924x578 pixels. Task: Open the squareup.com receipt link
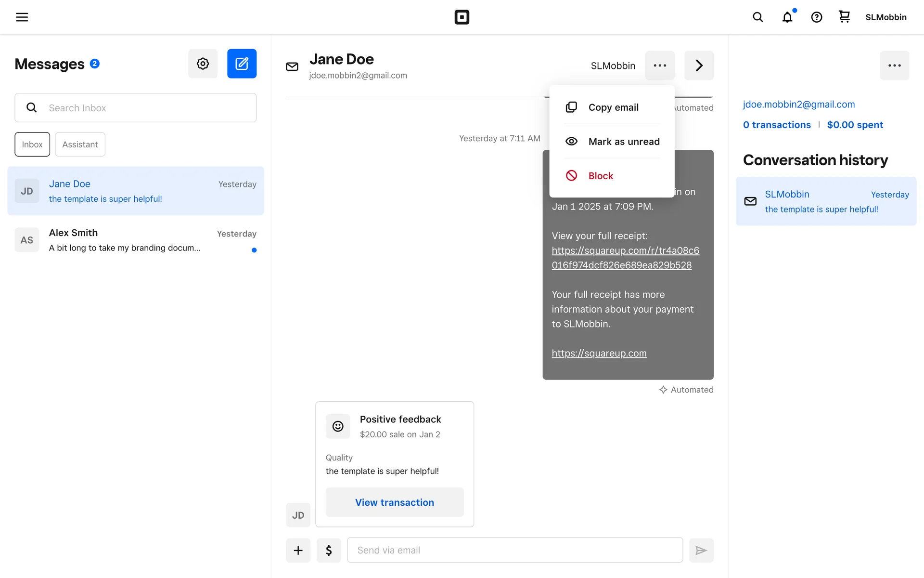tap(625, 258)
